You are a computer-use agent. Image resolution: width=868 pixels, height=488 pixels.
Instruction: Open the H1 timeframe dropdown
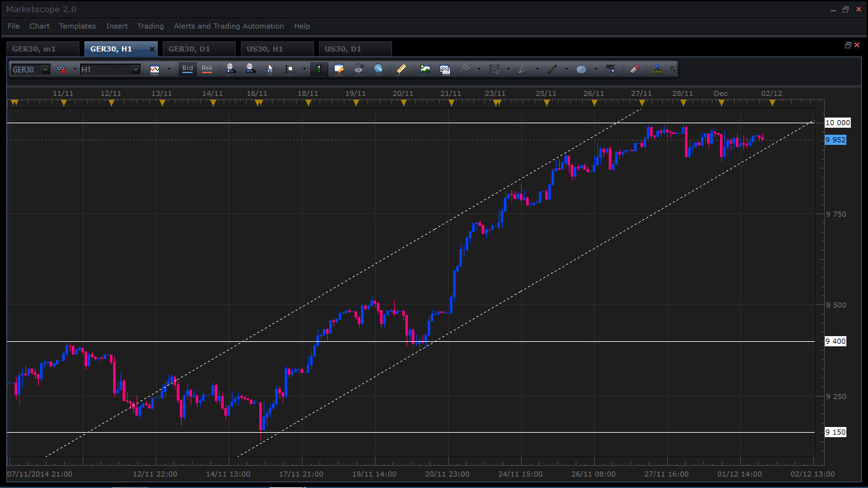pyautogui.click(x=135, y=69)
